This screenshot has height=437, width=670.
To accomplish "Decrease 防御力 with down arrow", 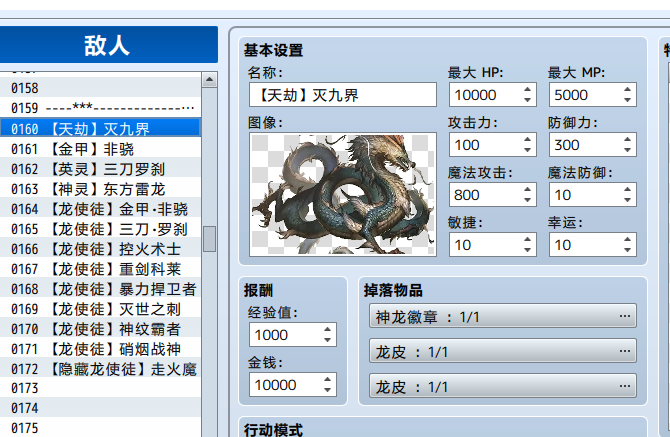I will [627, 150].
